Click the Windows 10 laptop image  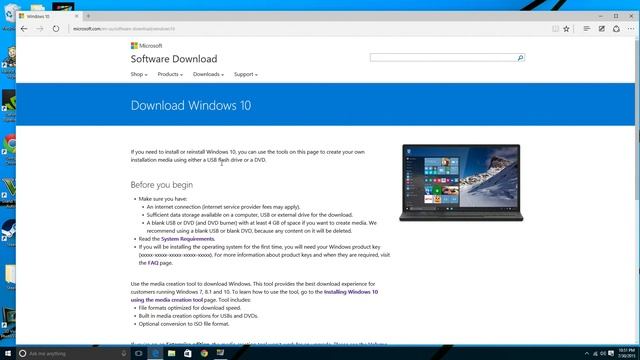pyautogui.click(x=461, y=182)
